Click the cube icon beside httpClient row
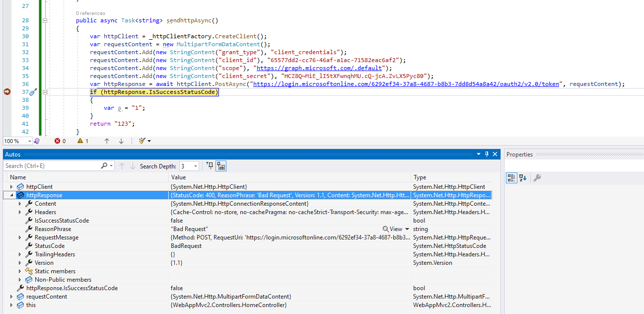This screenshot has width=644, height=314. [x=20, y=187]
